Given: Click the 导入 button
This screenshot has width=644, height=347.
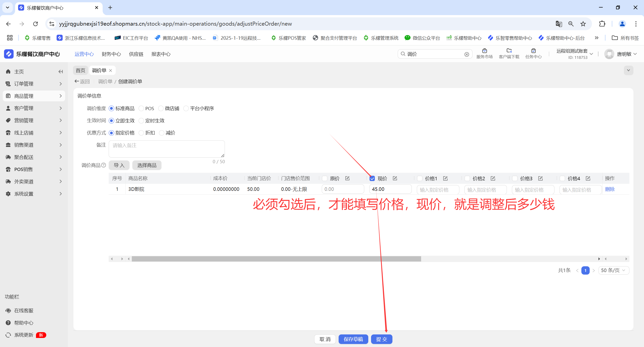Looking at the screenshot, I should [x=119, y=165].
